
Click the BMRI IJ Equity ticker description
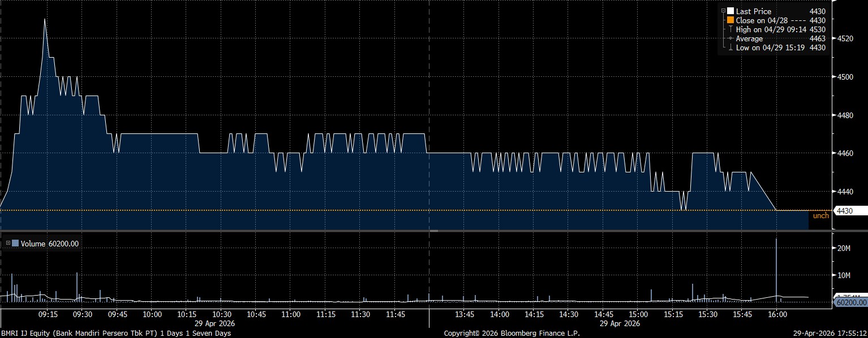point(115,333)
